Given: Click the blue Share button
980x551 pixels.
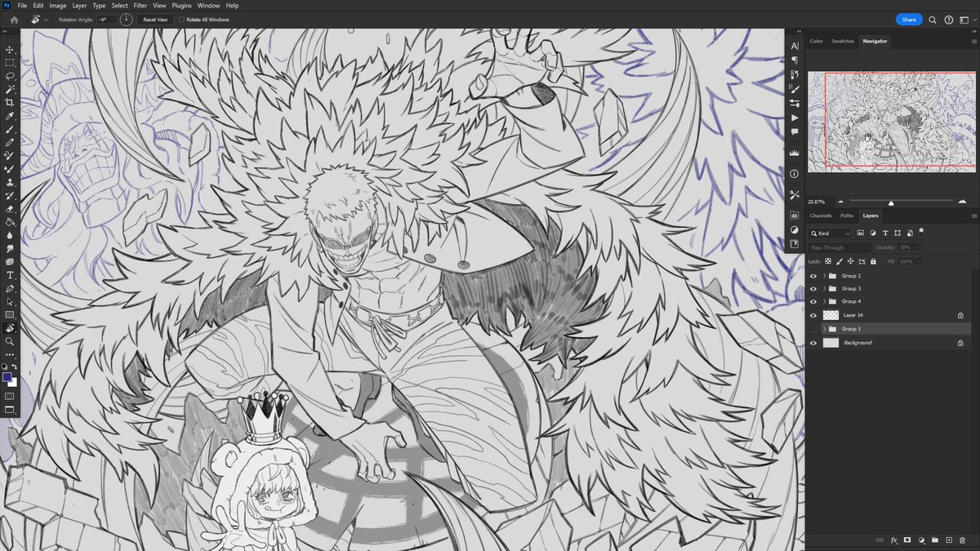Looking at the screenshot, I should [908, 19].
